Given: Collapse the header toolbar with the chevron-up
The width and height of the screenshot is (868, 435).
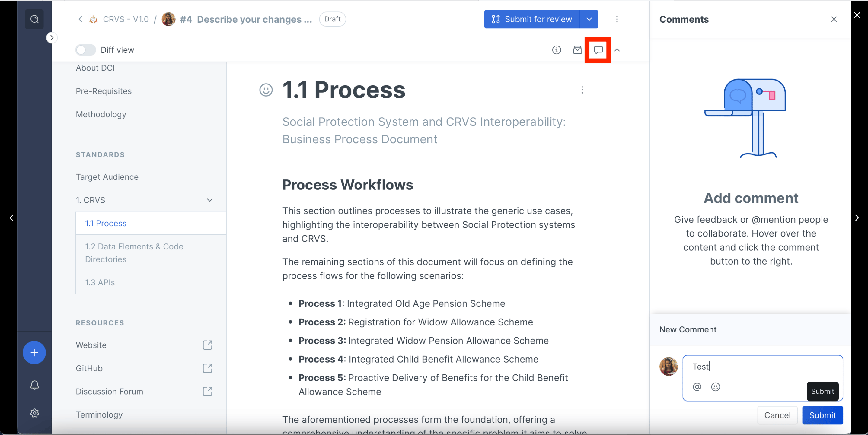Looking at the screenshot, I should [x=617, y=50].
